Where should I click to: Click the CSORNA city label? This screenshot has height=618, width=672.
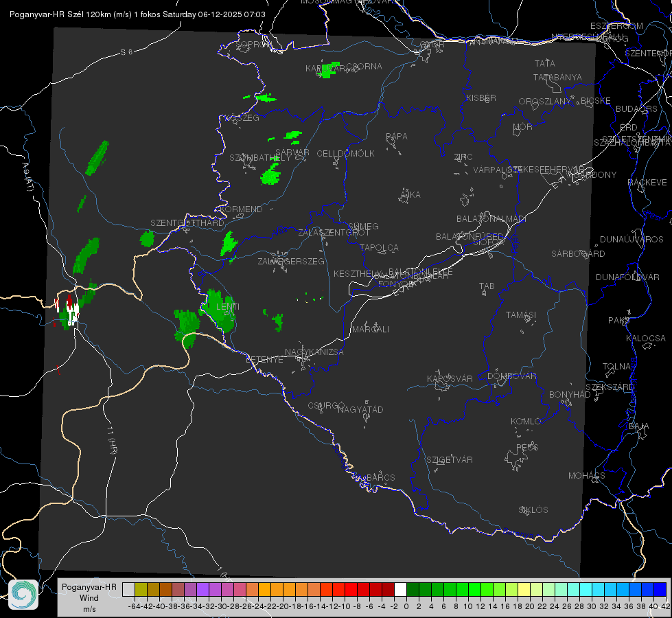coord(364,66)
